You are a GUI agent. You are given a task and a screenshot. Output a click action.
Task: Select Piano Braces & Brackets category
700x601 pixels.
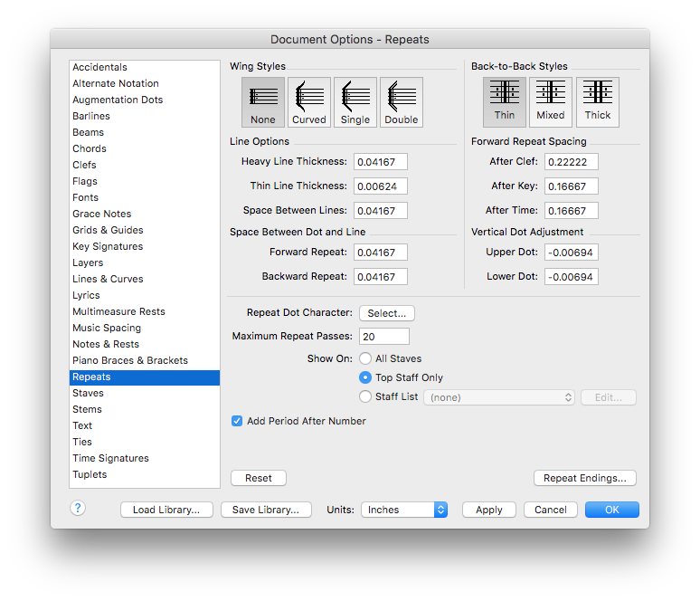coord(144,360)
